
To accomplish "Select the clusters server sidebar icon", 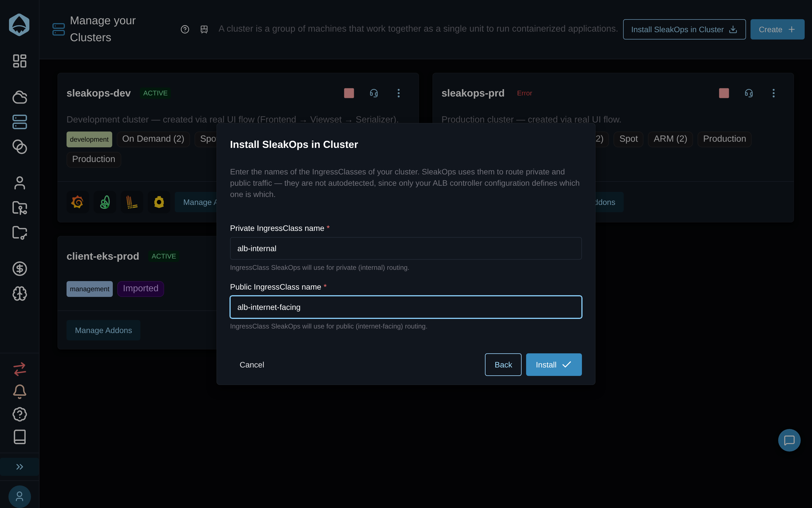I will pos(19,122).
